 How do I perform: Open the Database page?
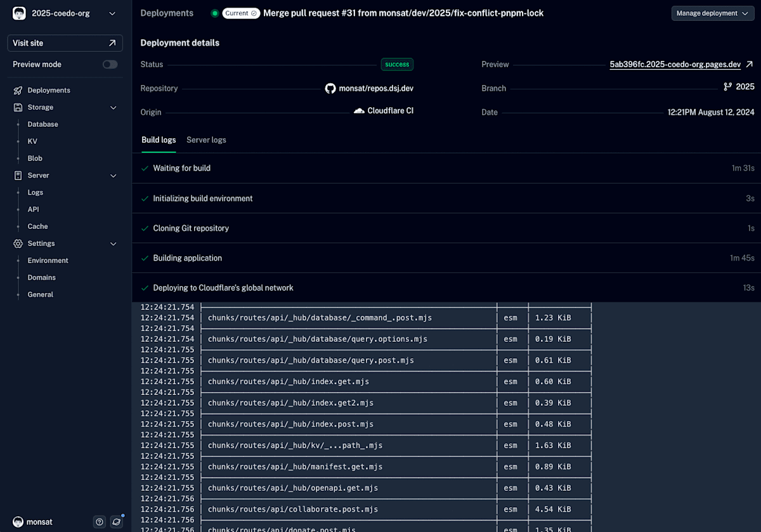pos(42,124)
